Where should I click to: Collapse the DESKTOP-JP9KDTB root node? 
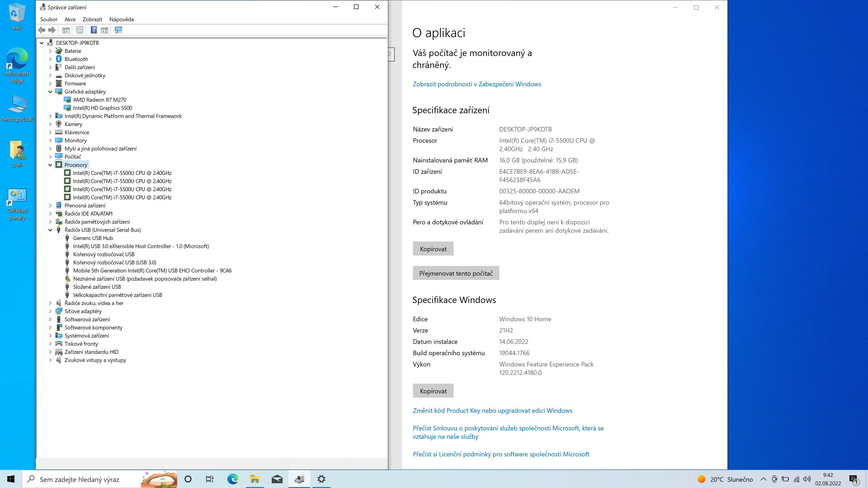point(42,43)
